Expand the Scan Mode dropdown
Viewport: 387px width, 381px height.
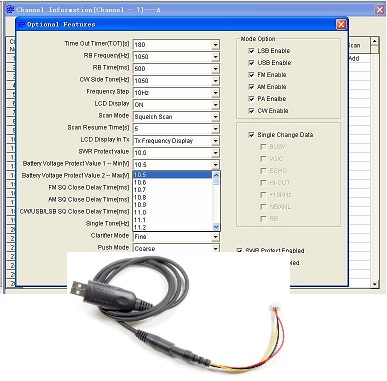[x=216, y=117]
